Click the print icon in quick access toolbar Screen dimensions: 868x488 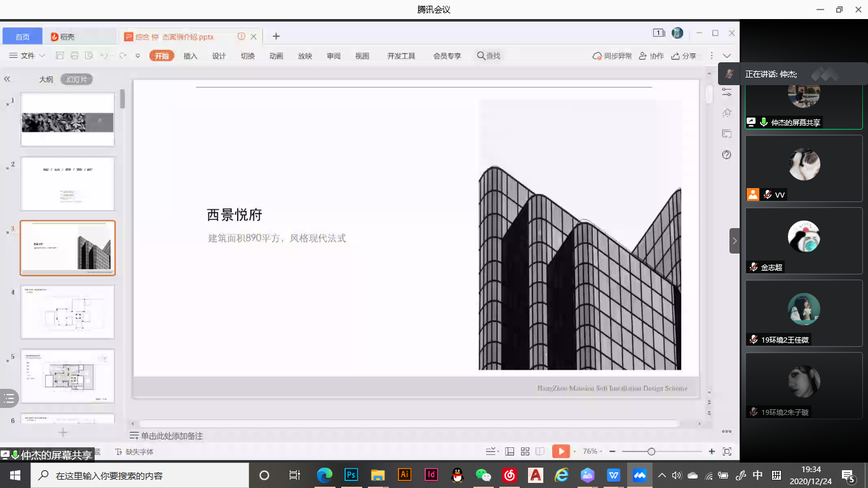(x=74, y=56)
